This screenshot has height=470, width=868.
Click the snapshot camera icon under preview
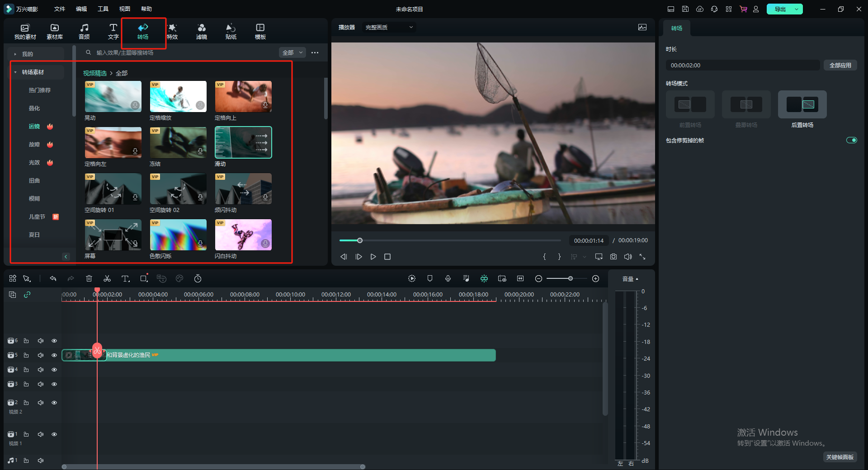pos(613,257)
